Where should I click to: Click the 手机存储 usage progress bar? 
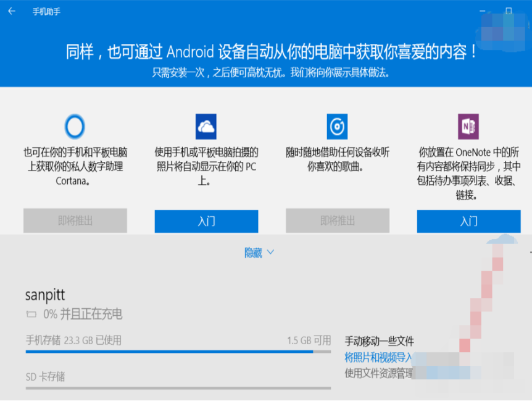tap(178, 350)
